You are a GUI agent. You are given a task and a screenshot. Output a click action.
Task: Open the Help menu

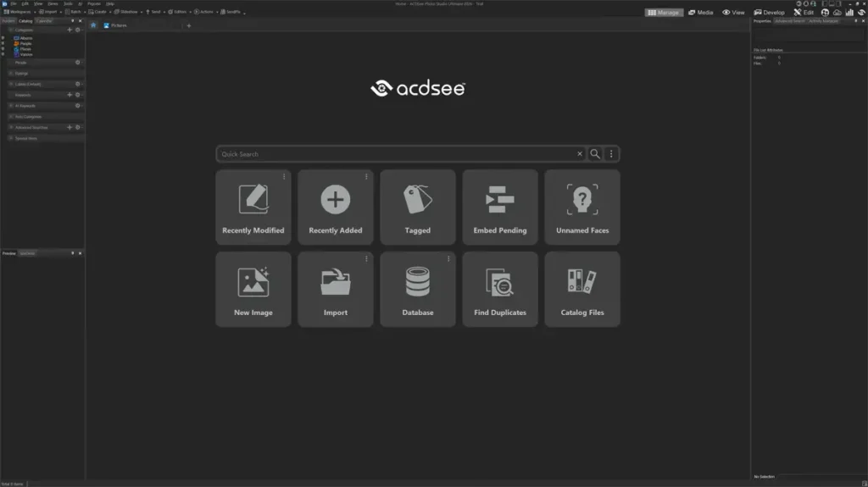110,3
